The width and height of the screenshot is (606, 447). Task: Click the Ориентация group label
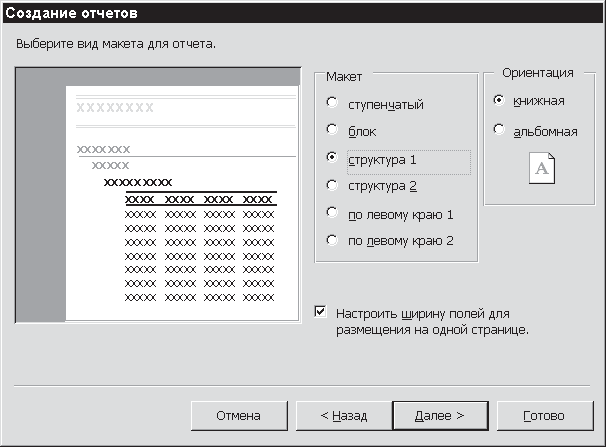(537, 72)
